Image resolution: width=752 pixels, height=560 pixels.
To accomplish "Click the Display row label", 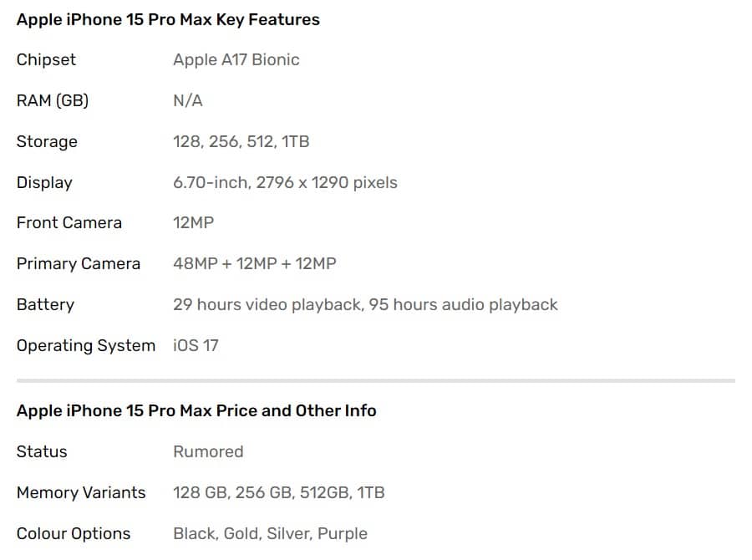I will point(44,182).
